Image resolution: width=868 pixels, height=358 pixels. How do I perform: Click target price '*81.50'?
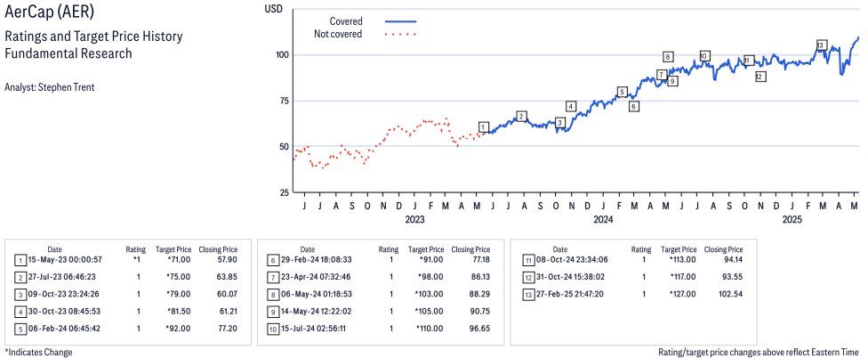pyautogui.click(x=178, y=311)
